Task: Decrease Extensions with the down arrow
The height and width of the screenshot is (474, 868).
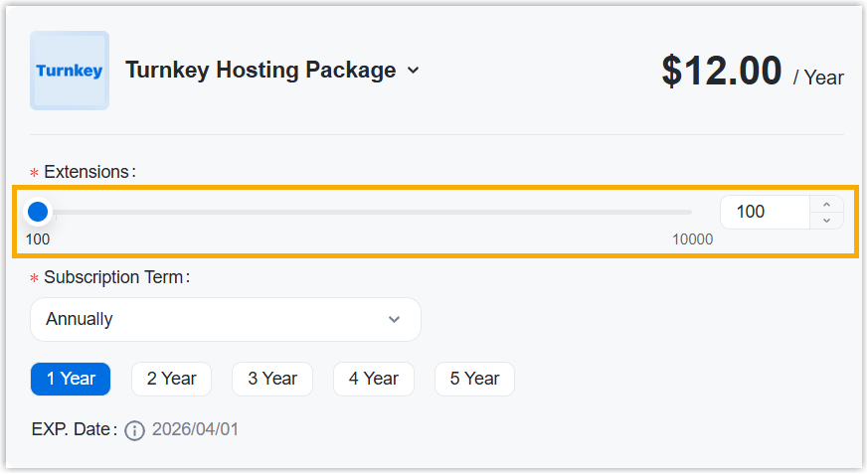Action: (826, 220)
